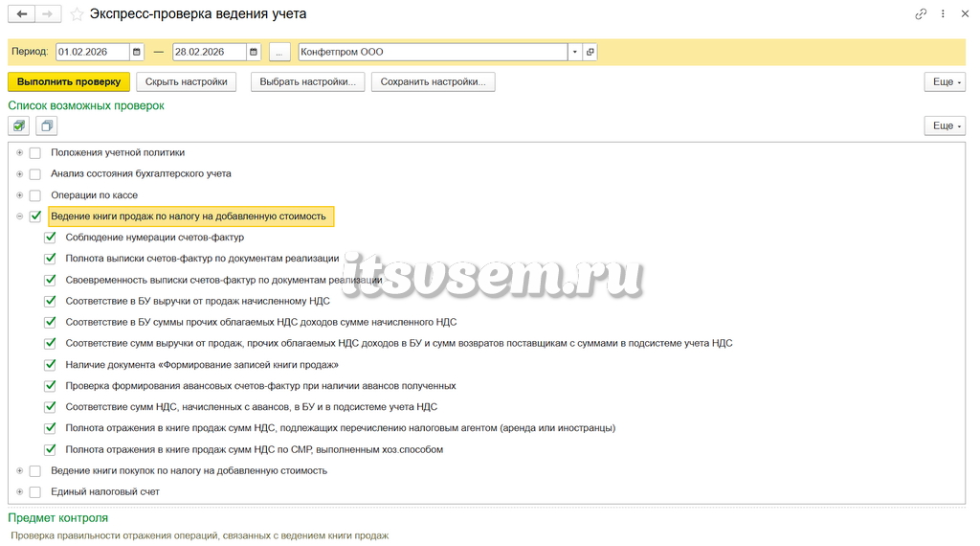This screenshot has height=546, width=980.
Task: Collapse Ведение книги продаж по НДС group
Action: (19, 216)
